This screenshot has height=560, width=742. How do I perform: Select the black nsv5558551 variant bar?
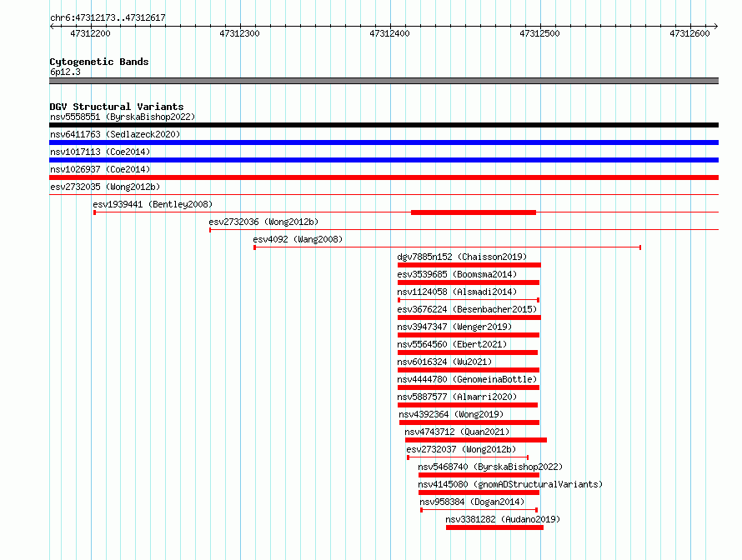point(384,125)
